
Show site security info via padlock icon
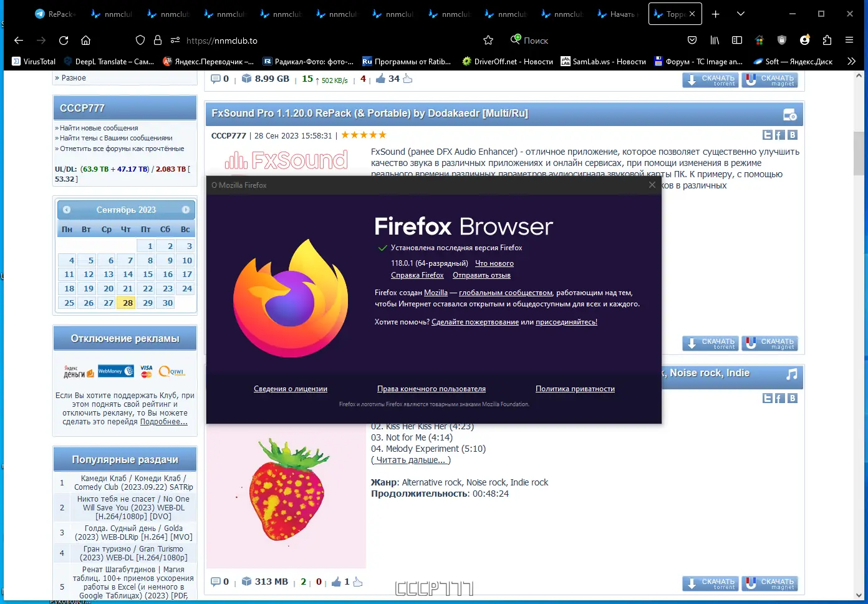pos(158,41)
